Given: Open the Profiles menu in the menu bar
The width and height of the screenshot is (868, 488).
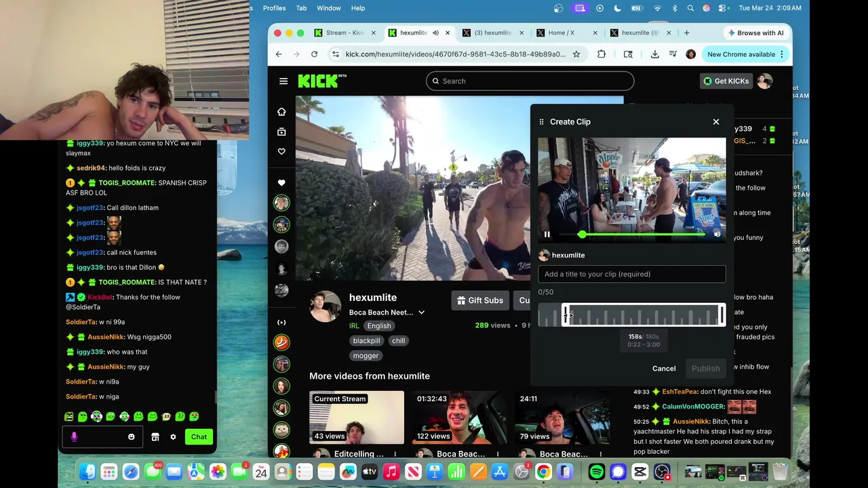Looking at the screenshot, I should 274,8.
